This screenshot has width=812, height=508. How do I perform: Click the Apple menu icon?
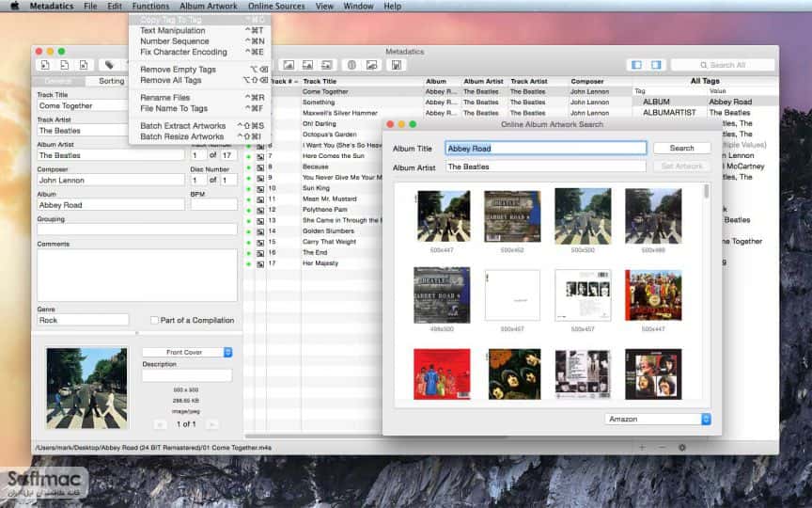click(14, 6)
